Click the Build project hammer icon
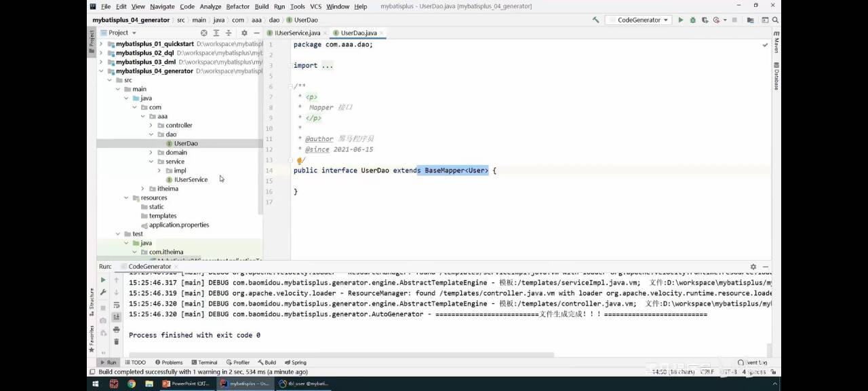The image size is (868, 391). (595, 20)
